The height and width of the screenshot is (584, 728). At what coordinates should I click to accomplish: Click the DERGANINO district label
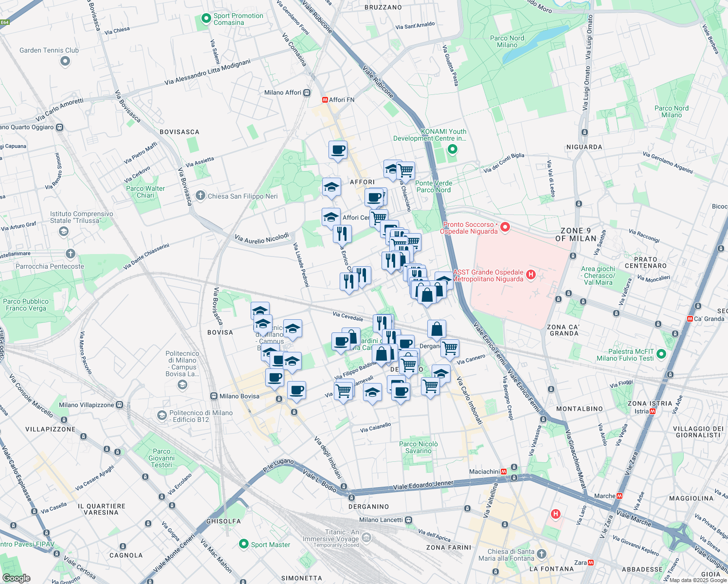(x=369, y=507)
